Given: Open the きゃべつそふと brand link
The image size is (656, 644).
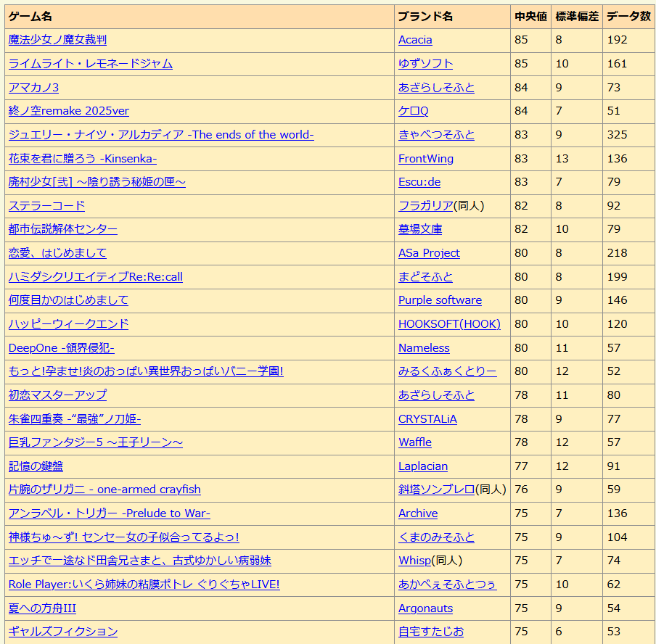Looking at the screenshot, I should (x=436, y=135).
